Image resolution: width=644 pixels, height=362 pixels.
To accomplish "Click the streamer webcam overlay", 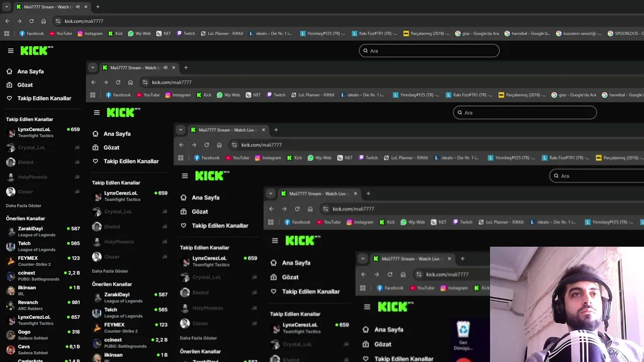I will coord(567,304).
